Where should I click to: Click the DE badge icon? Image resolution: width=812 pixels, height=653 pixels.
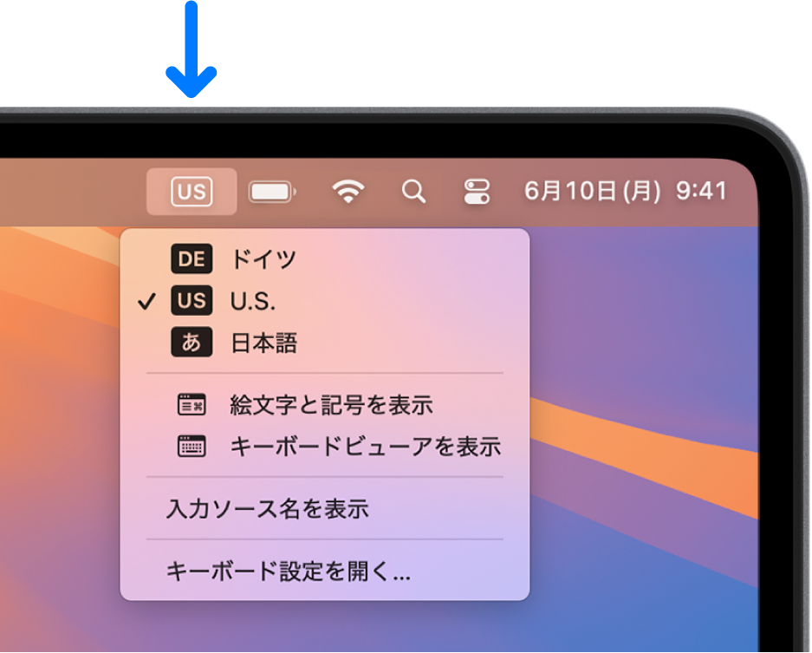click(x=192, y=258)
